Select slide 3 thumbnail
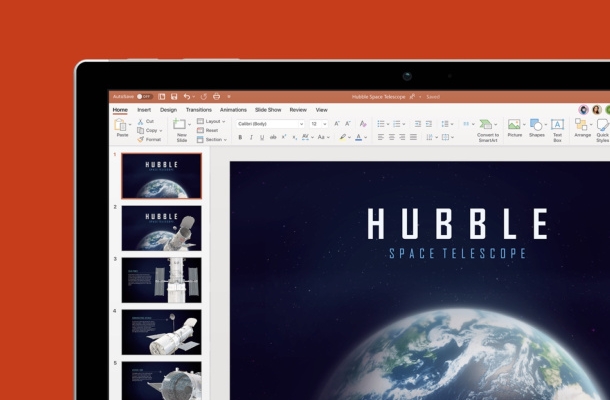The width and height of the screenshot is (610, 400). tap(161, 280)
